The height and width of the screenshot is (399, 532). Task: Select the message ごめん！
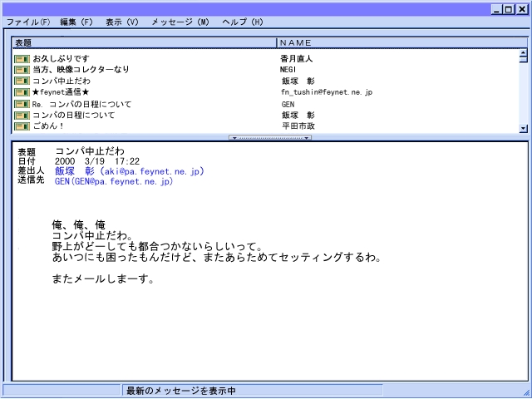coord(48,126)
